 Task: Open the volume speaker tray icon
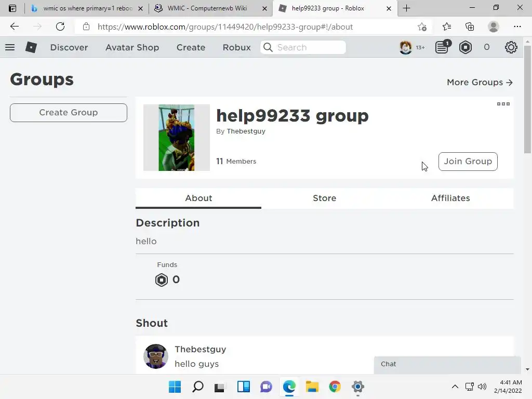pos(482,387)
